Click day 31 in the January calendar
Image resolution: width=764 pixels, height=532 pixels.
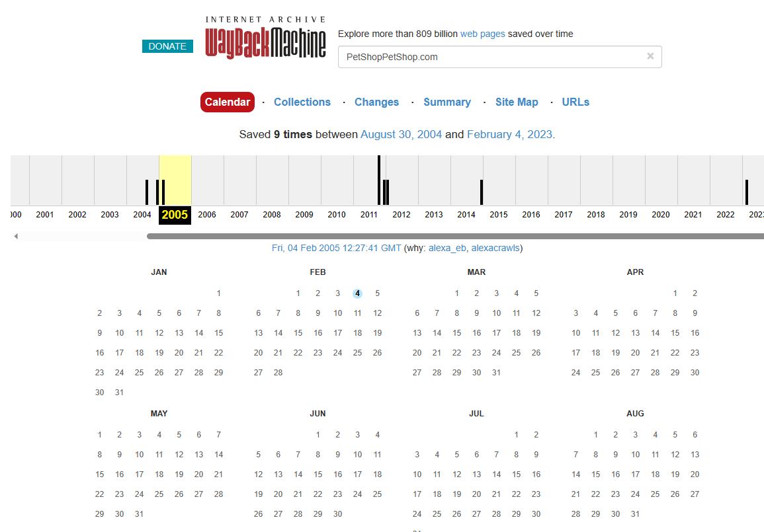tap(119, 393)
